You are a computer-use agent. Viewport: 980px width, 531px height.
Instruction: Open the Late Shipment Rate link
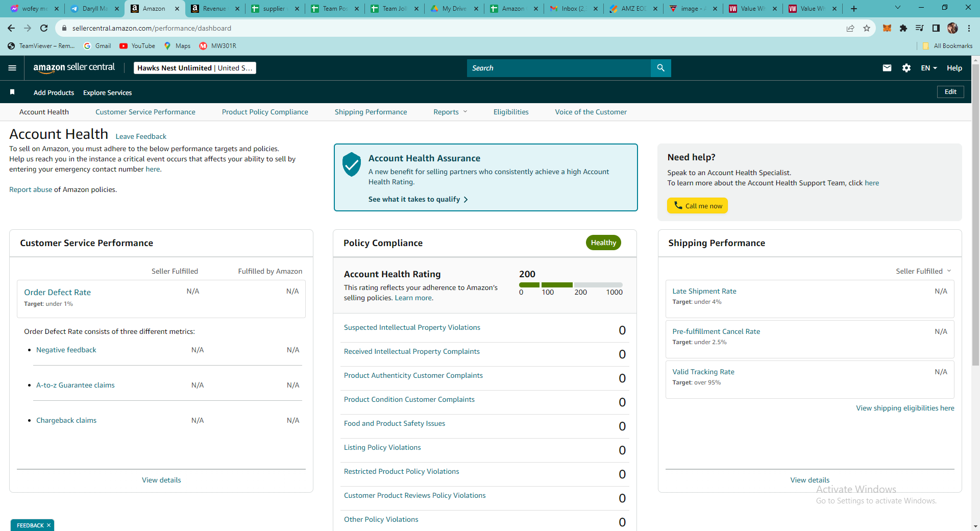(x=704, y=291)
